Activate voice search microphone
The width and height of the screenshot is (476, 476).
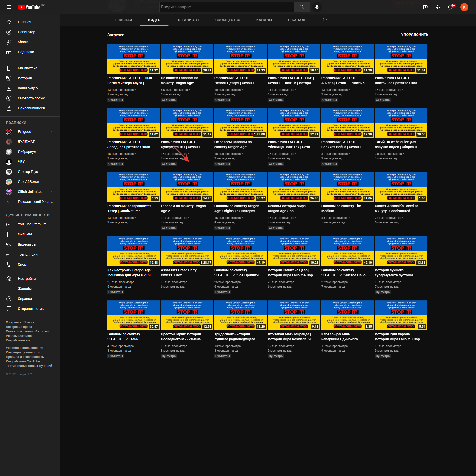317,7
